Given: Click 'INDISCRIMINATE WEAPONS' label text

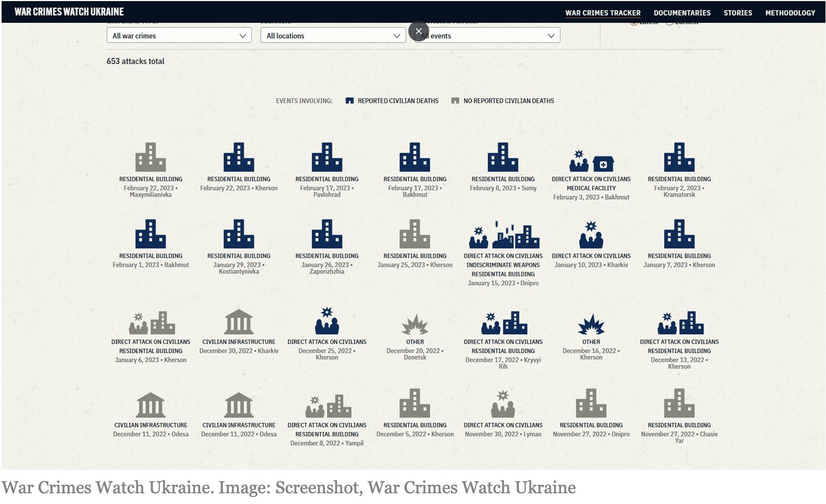Looking at the screenshot, I should tap(503, 265).
